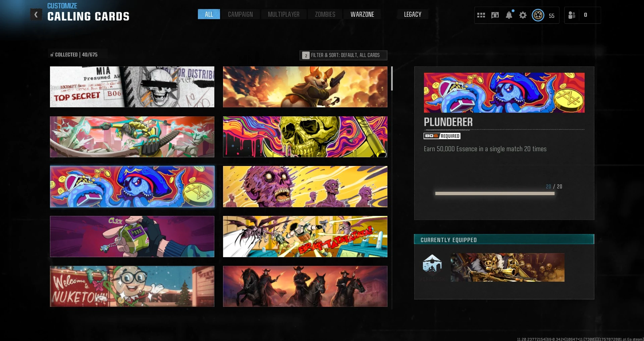This screenshot has height=341, width=644.
Task: Click the Verdansk emblem in Currently Equipped
Action: pyautogui.click(x=432, y=266)
